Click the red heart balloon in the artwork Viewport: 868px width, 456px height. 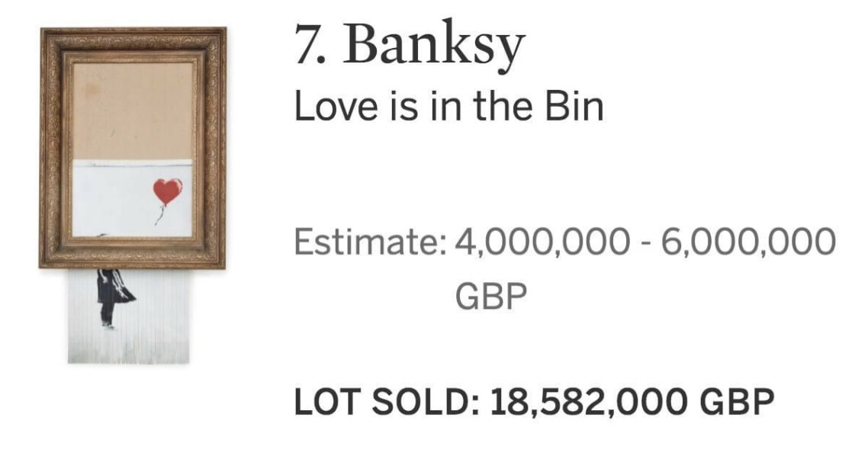pyautogui.click(x=167, y=190)
